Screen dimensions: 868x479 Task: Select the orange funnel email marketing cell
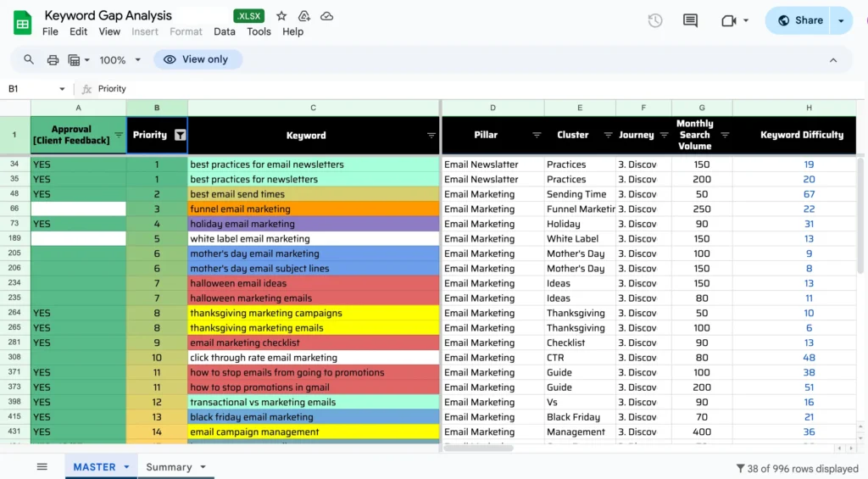(313, 209)
